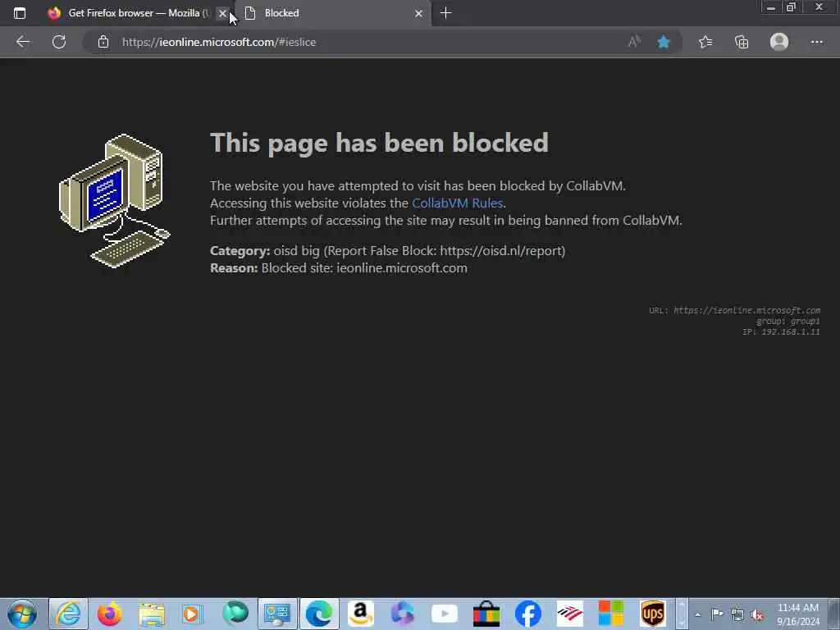The height and width of the screenshot is (630, 840).
Task: Open Windows Explorer folder in taskbar
Action: 152,614
